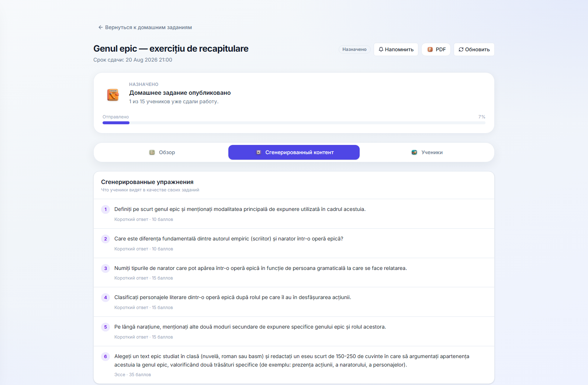Click number badge 4 of fourth exercise
588x385 pixels.
[106, 298]
